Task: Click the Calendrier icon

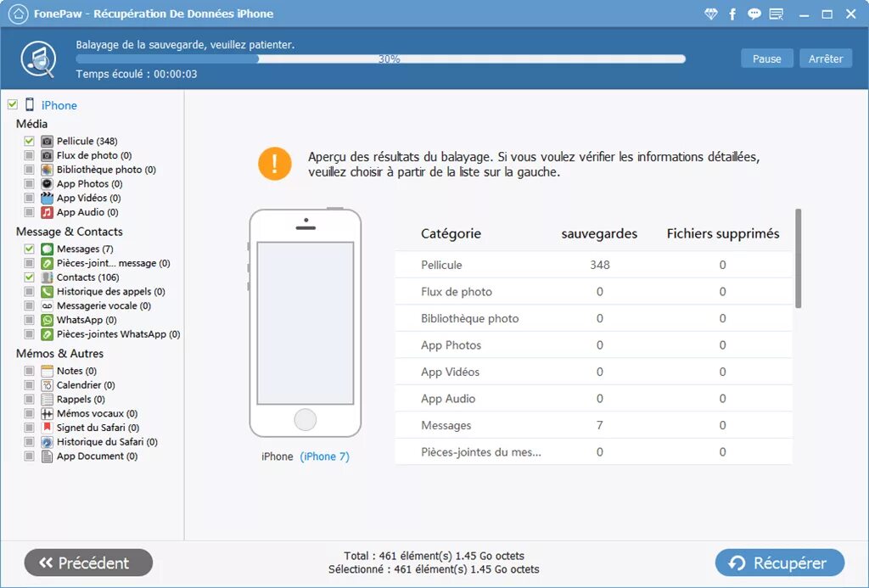Action: tap(48, 385)
